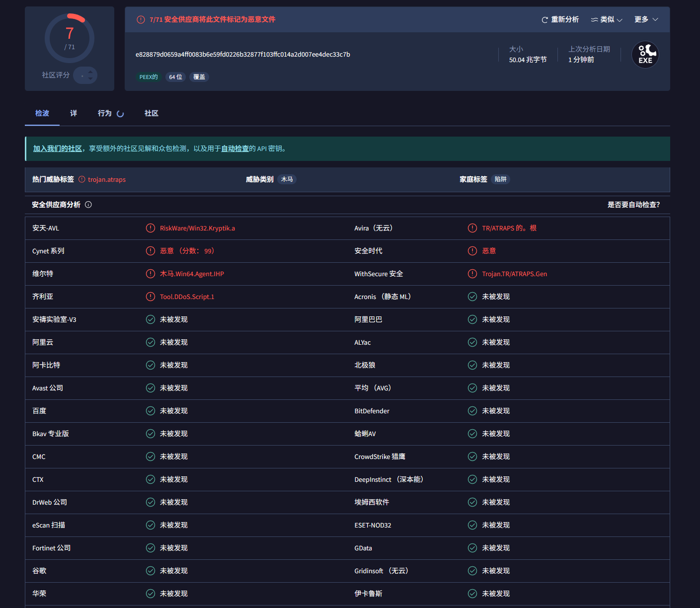Click the wavy similar icon beside 类似
The image size is (700, 608).
594,20
